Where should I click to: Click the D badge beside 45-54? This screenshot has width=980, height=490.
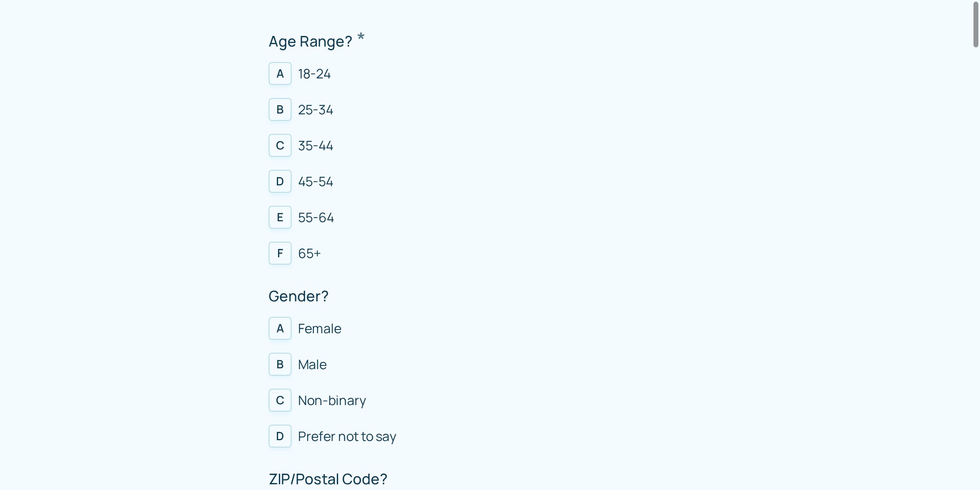pyautogui.click(x=280, y=181)
